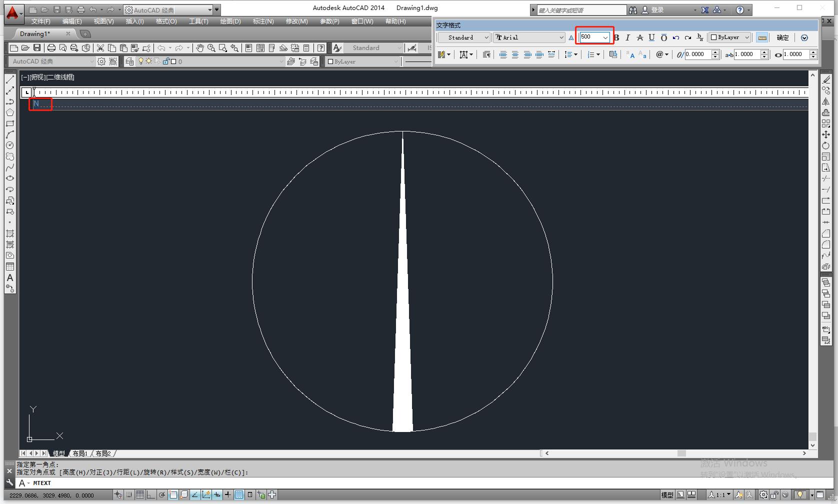This screenshot has height=504, width=838.
Task: Open the Arial font dropdown
Action: [561, 37]
